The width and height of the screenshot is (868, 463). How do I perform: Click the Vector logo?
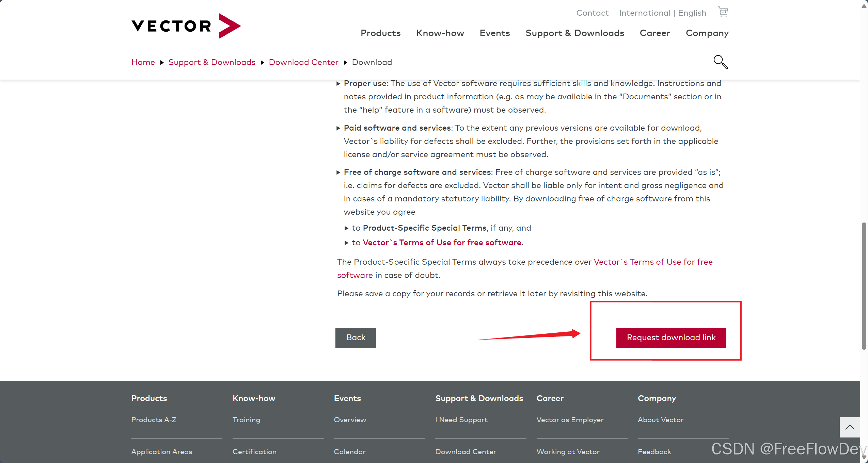pos(186,26)
